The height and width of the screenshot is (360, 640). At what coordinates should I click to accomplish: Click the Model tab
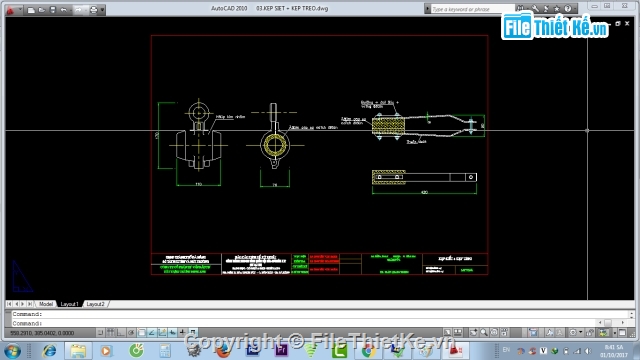click(x=46, y=304)
